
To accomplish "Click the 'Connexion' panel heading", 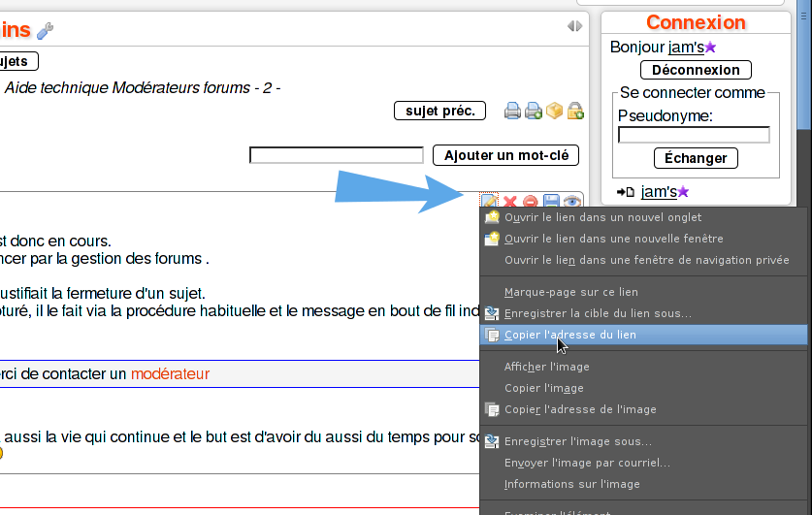I will (696, 22).
